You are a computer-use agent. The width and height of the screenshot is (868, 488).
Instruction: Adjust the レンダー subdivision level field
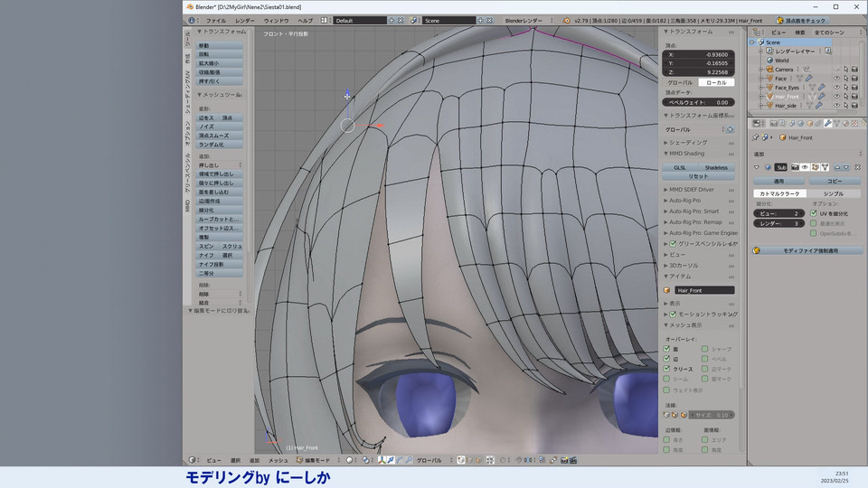(x=778, y=223)
